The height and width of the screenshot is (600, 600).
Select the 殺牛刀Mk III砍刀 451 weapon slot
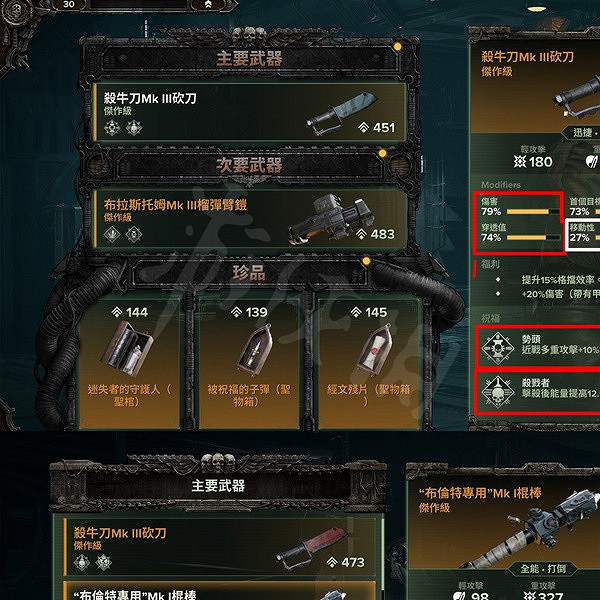click(x=249, y=112)
